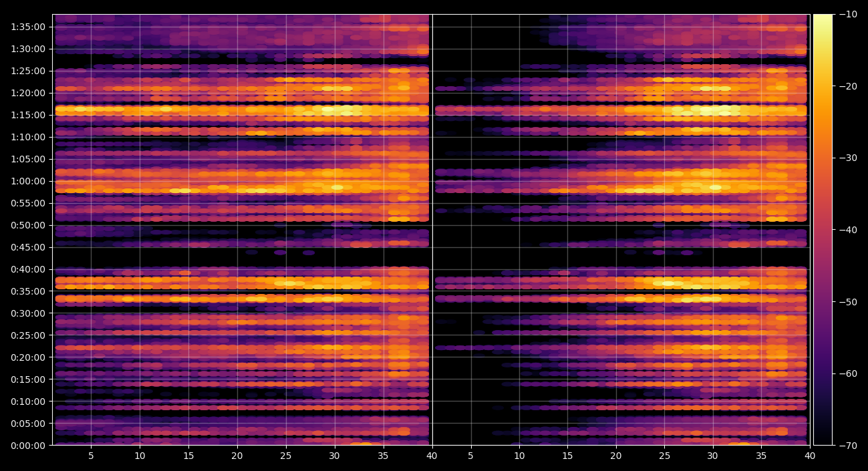Select x-axis label 15 under the left heatmap
Image resolution: width=868 pixels, height=471 pixels.
coord(188,456)
